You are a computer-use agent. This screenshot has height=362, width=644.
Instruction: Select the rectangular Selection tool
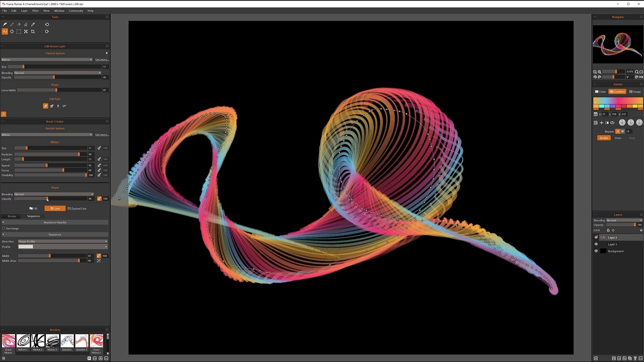point(19,31)
